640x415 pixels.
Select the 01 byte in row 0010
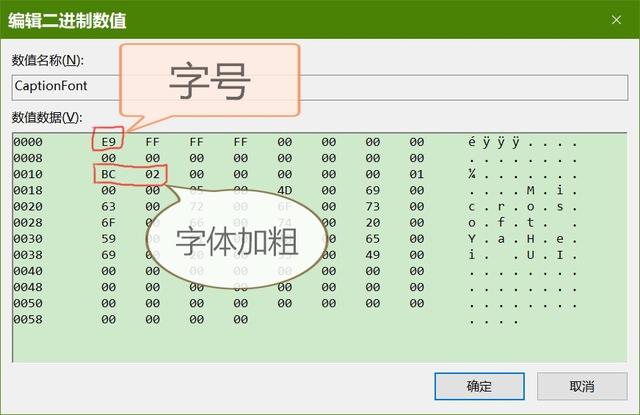tap(417, 174)
